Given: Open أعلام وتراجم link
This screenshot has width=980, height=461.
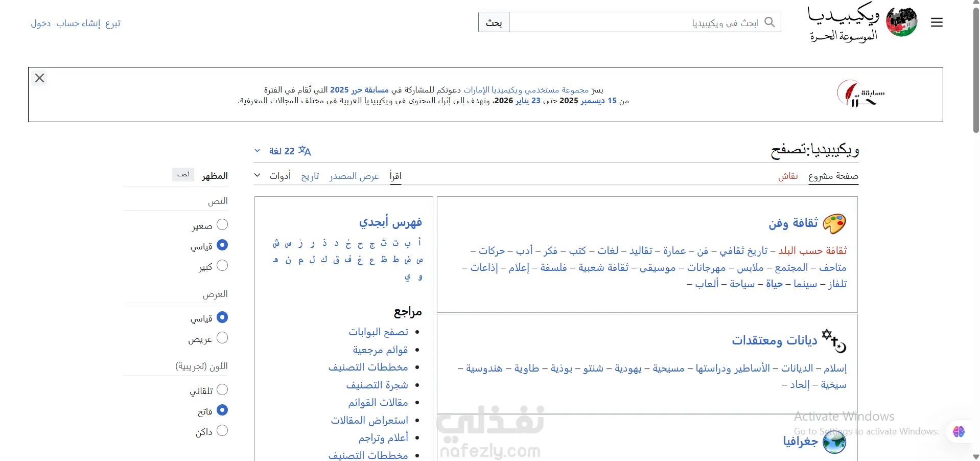Looking at the screenshot, I should 383,438.
